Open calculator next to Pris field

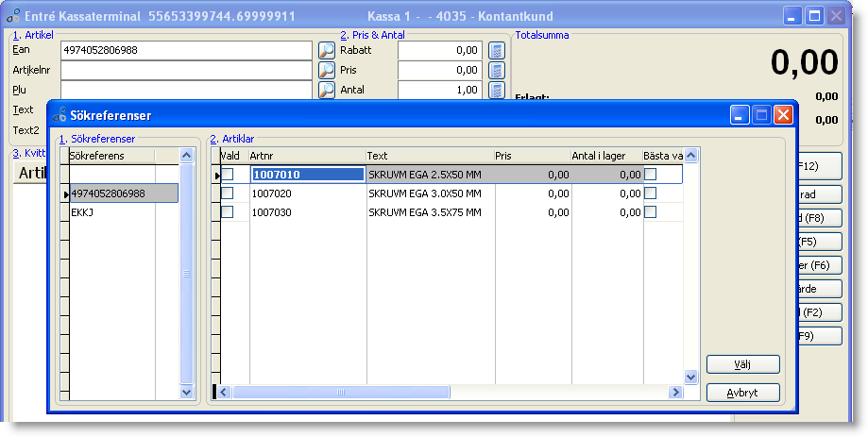click(x=497, y=70)
